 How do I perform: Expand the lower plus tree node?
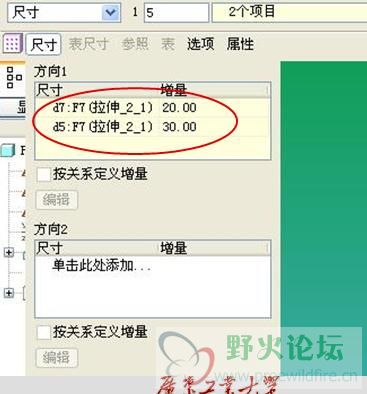[x=9, y=293]
